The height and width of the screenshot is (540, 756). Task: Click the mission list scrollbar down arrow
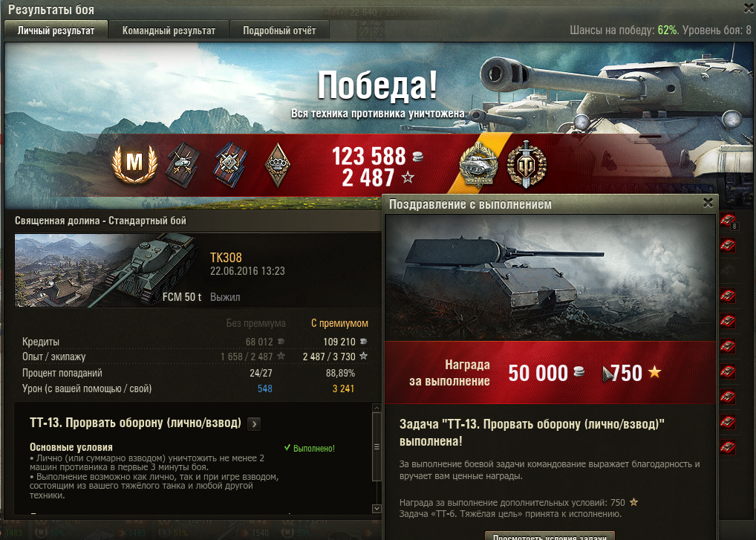pyautogui.click(x=377, y=509)
